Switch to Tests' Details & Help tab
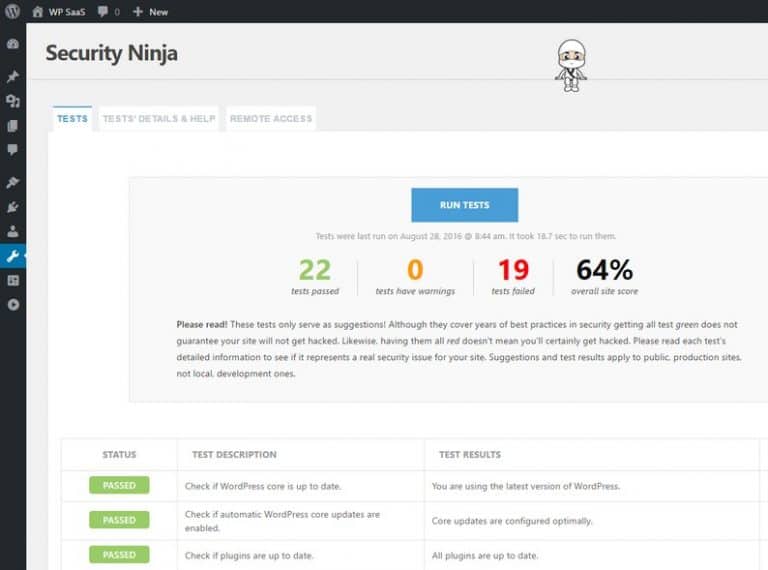The width and height of the screenshot is (768, 570). [x=158, y=119]
